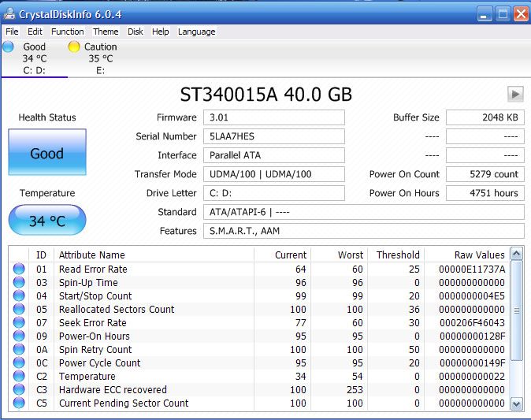
Task: Open the Theme menu
Action: (x=106, y=32)
